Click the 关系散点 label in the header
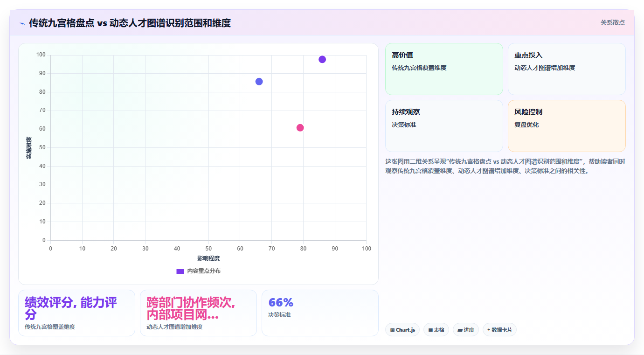Image resolution: width=644 pixels, height=355 pixels. 612,22
